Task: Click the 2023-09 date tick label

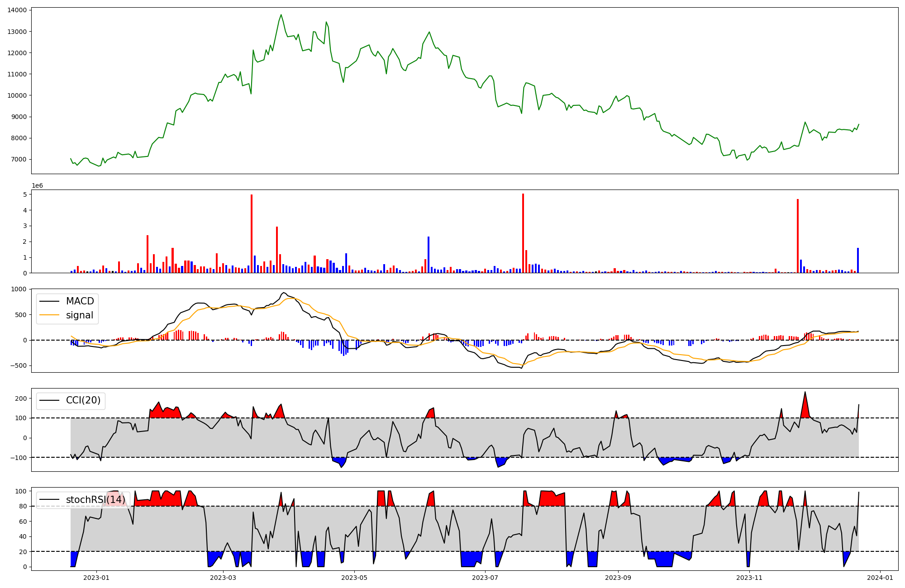Action: pyautogui.click(x=618, y=578)
